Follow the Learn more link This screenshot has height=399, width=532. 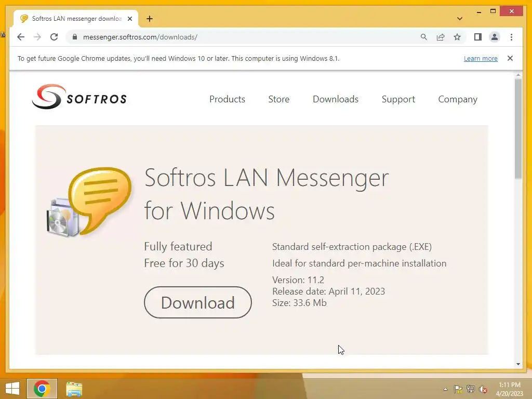click(481, 58)
